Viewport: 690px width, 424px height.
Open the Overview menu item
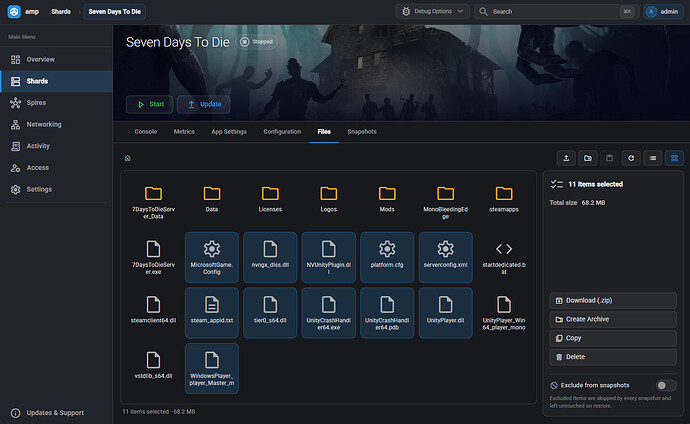pyautogui.click(x=56, y=59)
